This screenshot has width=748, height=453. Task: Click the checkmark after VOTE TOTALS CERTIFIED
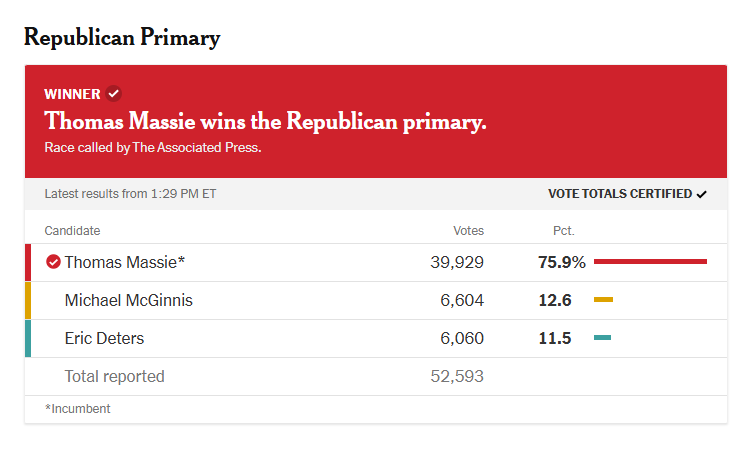701,194
